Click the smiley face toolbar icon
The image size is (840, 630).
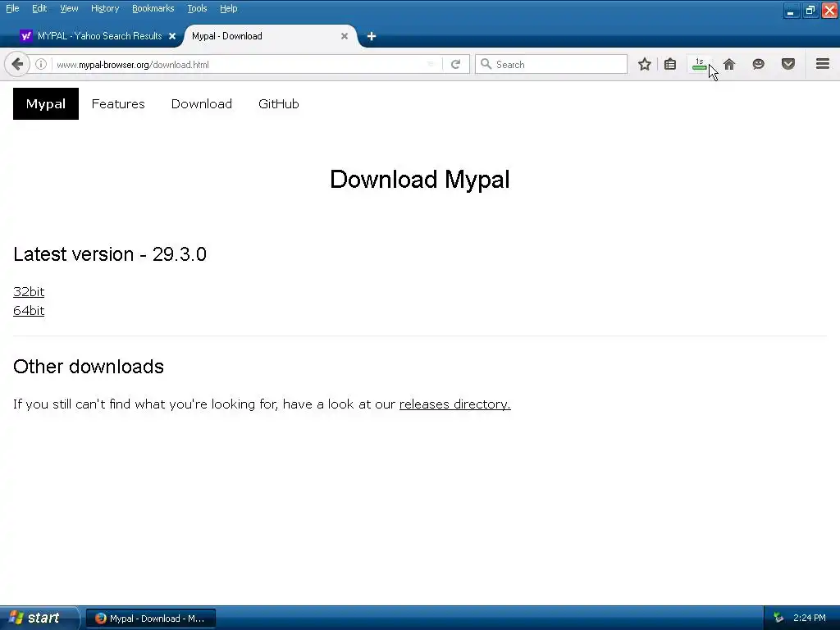point(759,64)
